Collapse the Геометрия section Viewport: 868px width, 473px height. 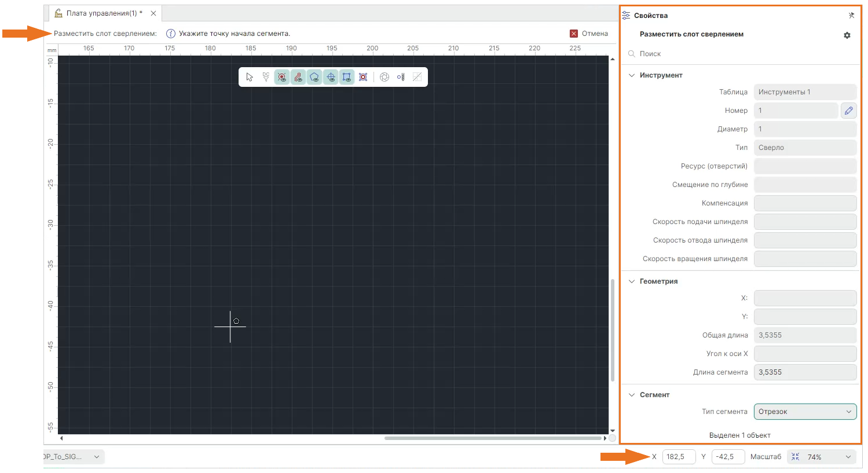[632, 281]
